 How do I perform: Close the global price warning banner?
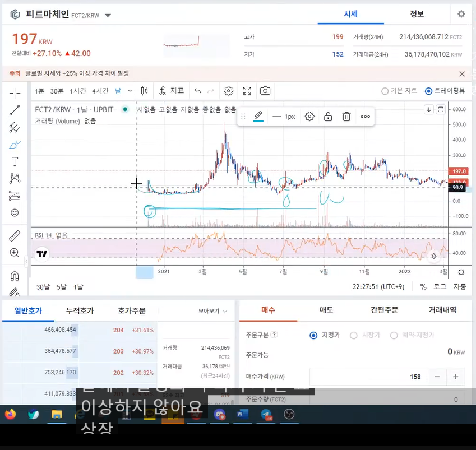[462, 74]
